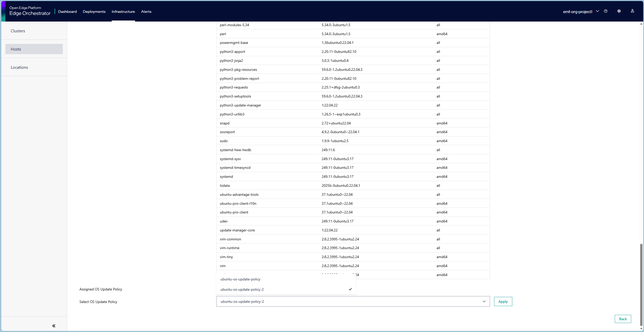This screenshot has width=644, height=332.
Task: Open the user account icon
Action: [632, 11]
